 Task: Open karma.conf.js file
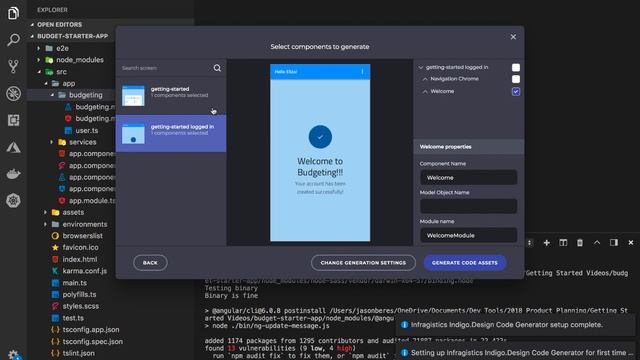click(84, 271)
